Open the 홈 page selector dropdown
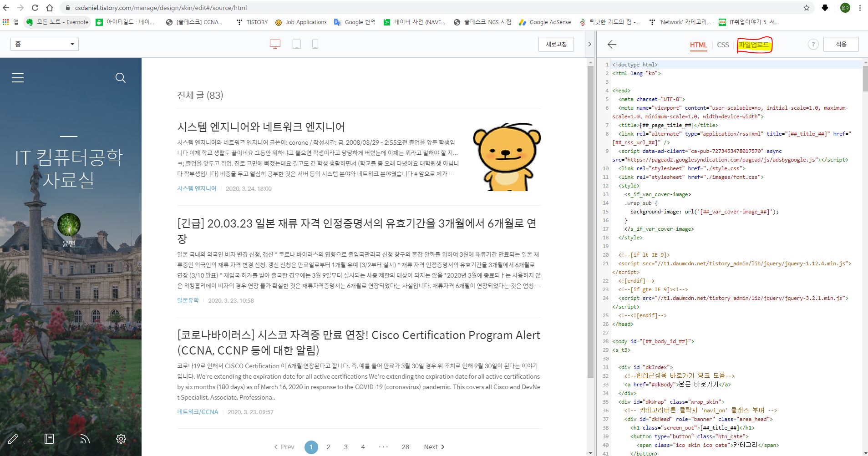868x456 pixels. (45, 44)
